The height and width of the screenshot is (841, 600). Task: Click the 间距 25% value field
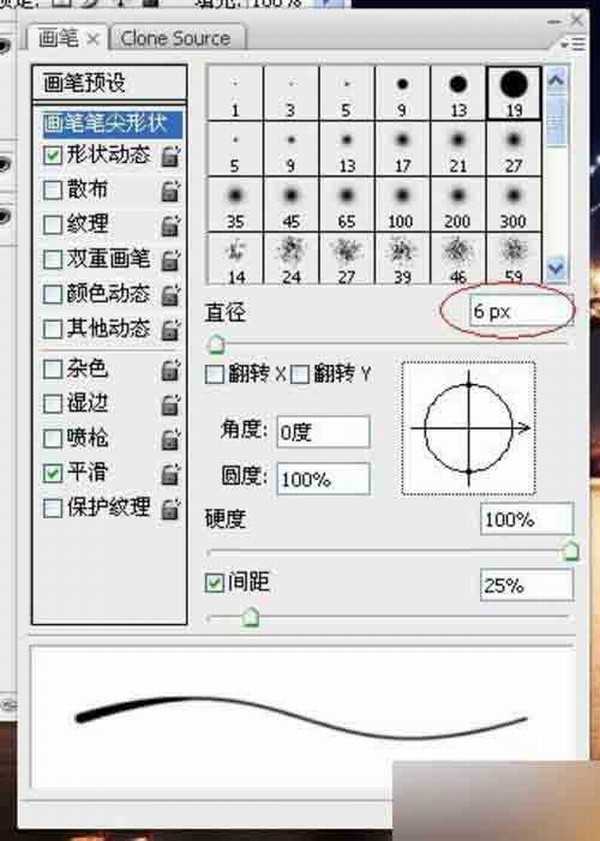coord(527,585)
